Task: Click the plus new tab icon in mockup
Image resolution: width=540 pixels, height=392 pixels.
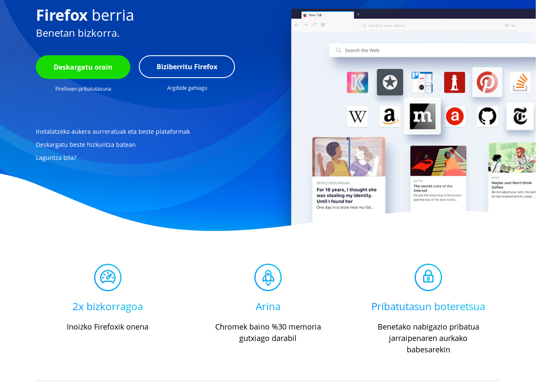Action: point(358,14)
